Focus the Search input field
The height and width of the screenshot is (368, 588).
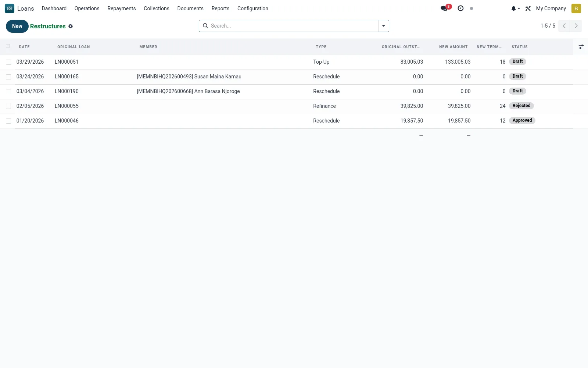point(293,26)
